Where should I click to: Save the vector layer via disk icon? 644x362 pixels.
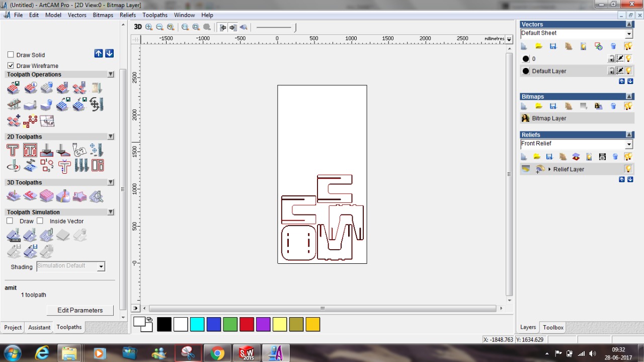pos(553,46)
